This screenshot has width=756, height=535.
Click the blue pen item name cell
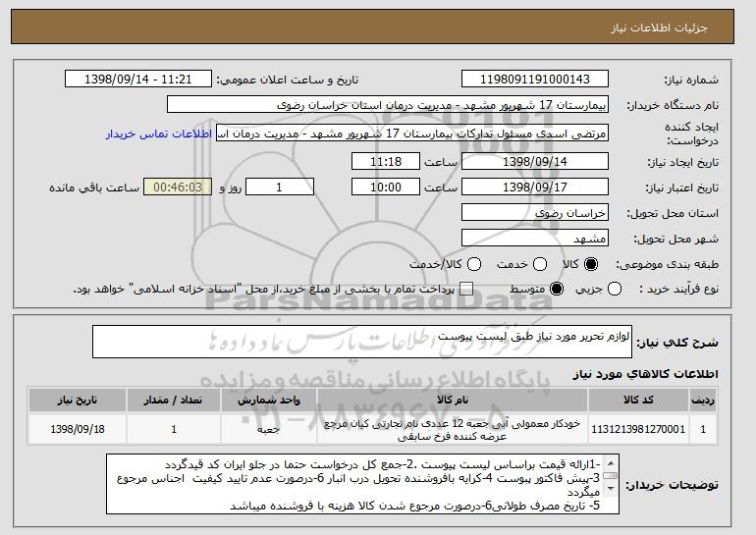[453, 429]
